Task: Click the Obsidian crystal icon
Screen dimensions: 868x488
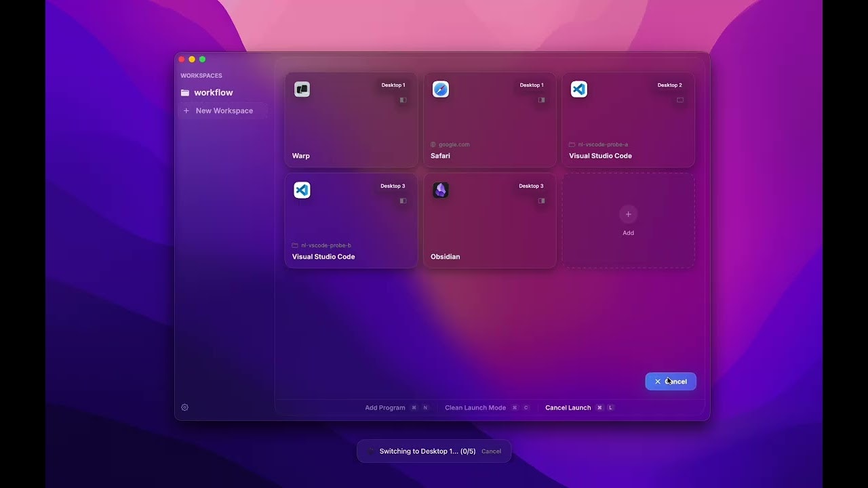Action: (x=441, y=190)
